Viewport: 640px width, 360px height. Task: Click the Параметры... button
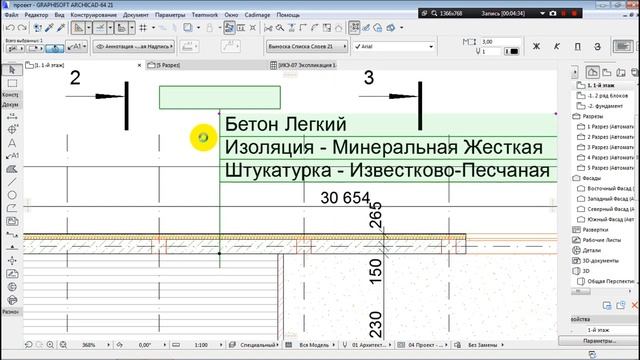[599, 341]
